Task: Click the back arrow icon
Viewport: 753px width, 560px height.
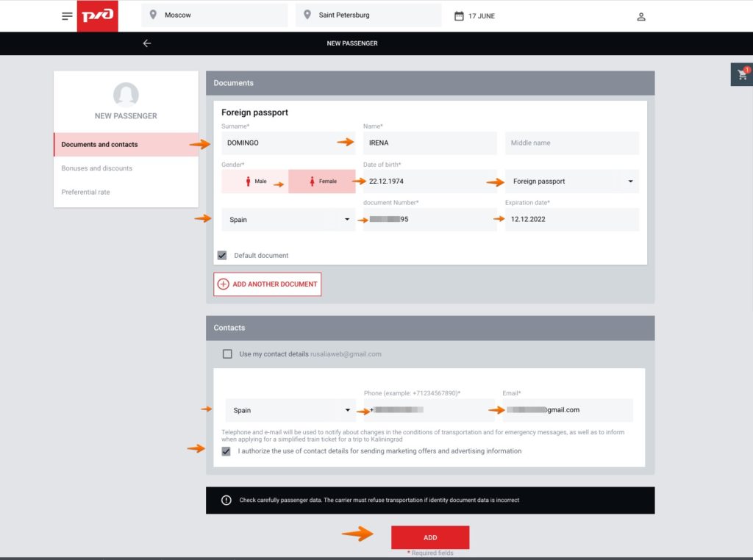Action: click(147, 43)
